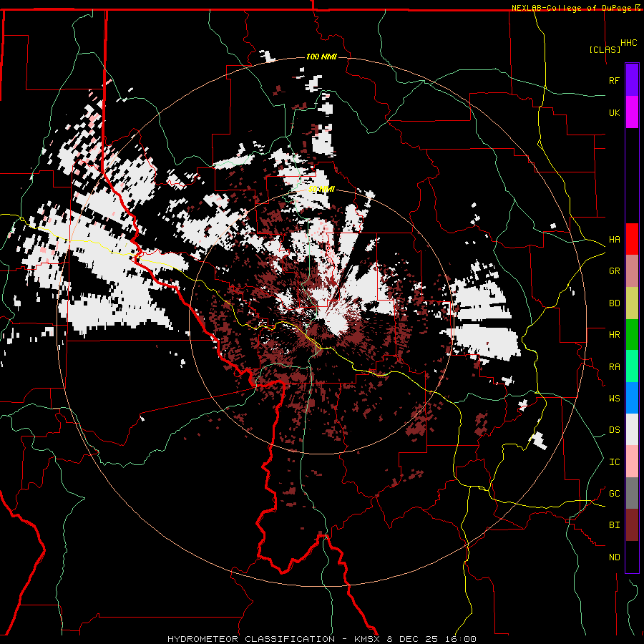This screenshot has width=644, height=644.
Task: Click the GC gray legend swatch
Action: [632, 493]
